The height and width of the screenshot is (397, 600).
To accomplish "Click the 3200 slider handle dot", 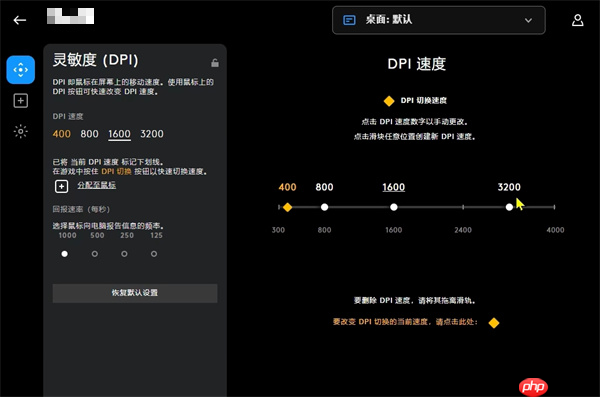I will coord(509,207).
